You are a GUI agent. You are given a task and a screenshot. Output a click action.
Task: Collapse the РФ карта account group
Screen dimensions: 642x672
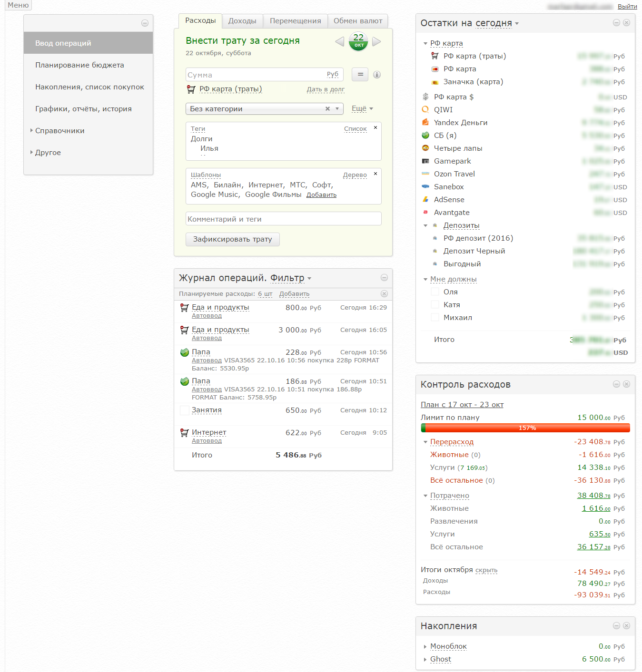coord(425,43)
